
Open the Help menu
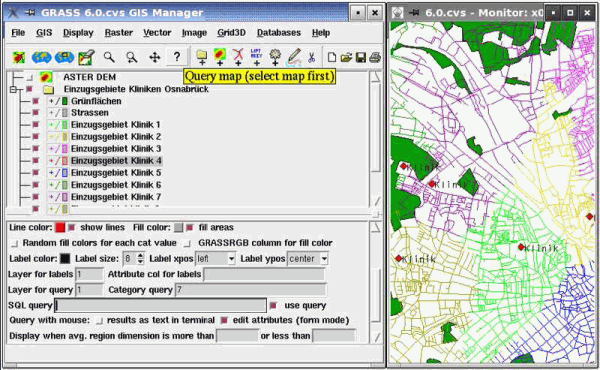click(x=321, y=33)
